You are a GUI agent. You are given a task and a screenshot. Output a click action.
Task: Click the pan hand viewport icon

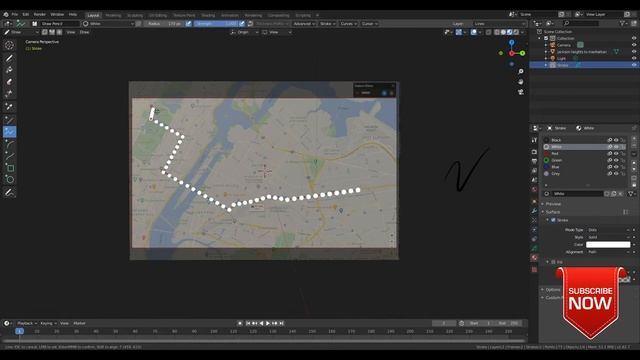tap(521, 82)
